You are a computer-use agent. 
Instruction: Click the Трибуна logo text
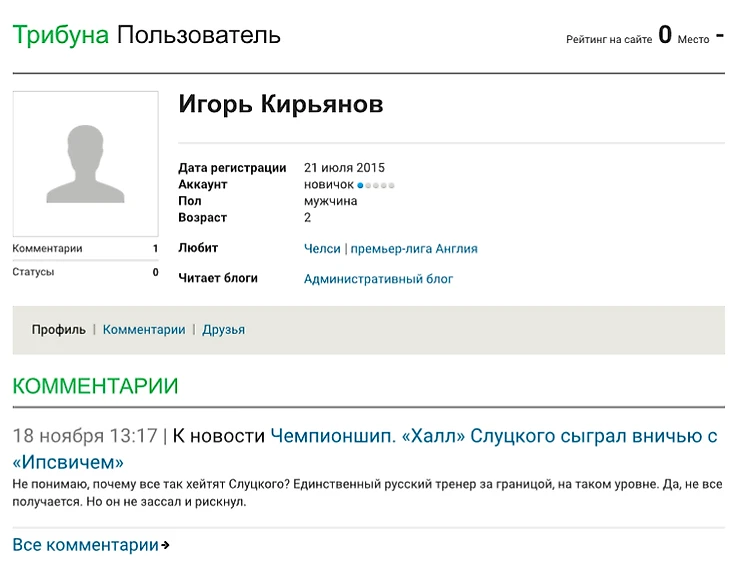[60, 36]
